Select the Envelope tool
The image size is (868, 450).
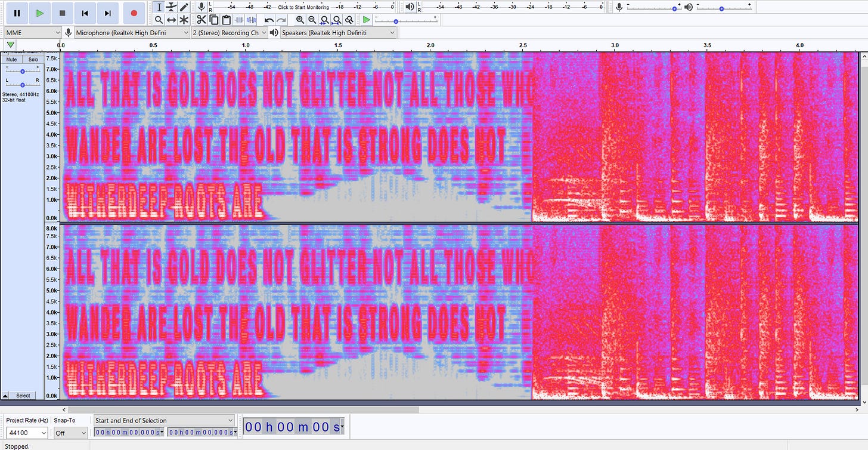[172, 7]
